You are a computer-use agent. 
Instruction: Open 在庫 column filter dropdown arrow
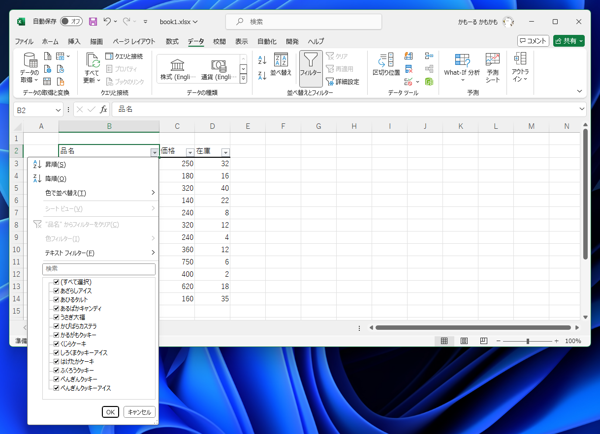225,152
